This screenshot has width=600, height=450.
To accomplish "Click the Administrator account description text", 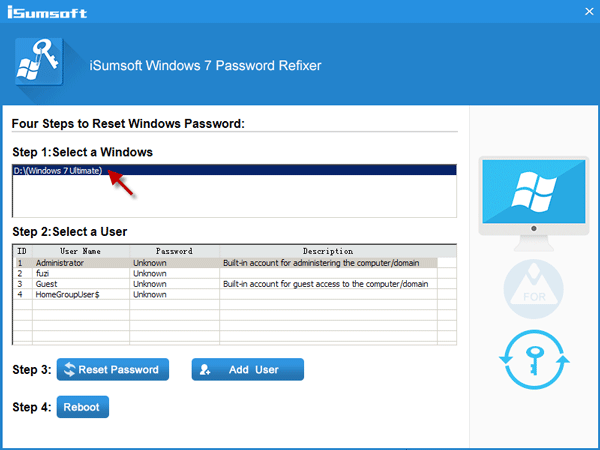I will [321, 263].
